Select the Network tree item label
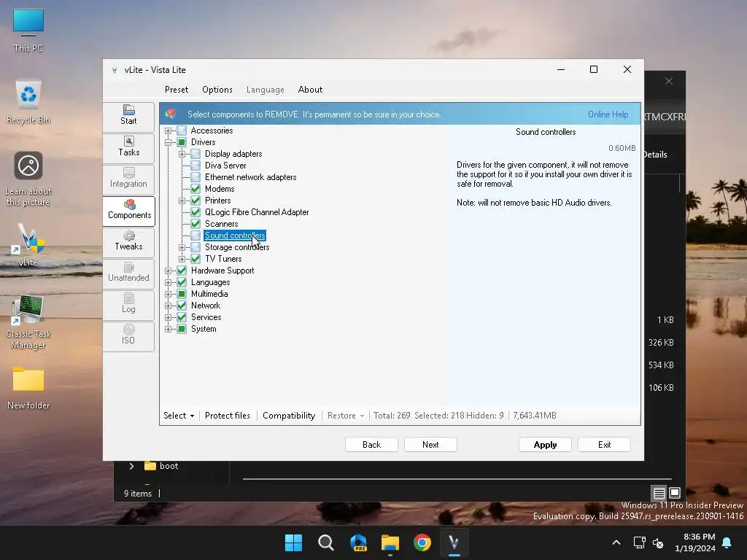Viewport: 747px width, 560px height. [x=206, y=306]
